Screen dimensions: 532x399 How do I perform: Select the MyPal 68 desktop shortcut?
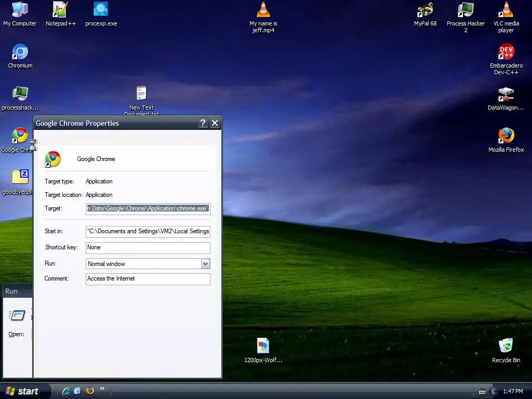425,14
